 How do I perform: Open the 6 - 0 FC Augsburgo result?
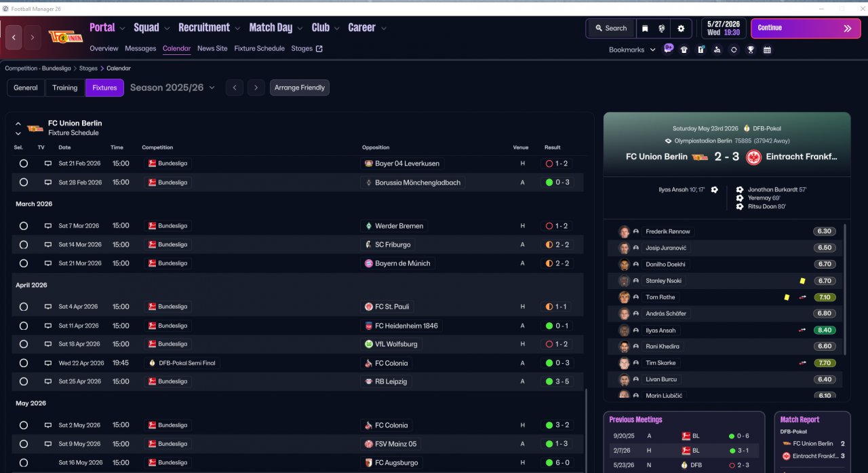click(556, 463)
